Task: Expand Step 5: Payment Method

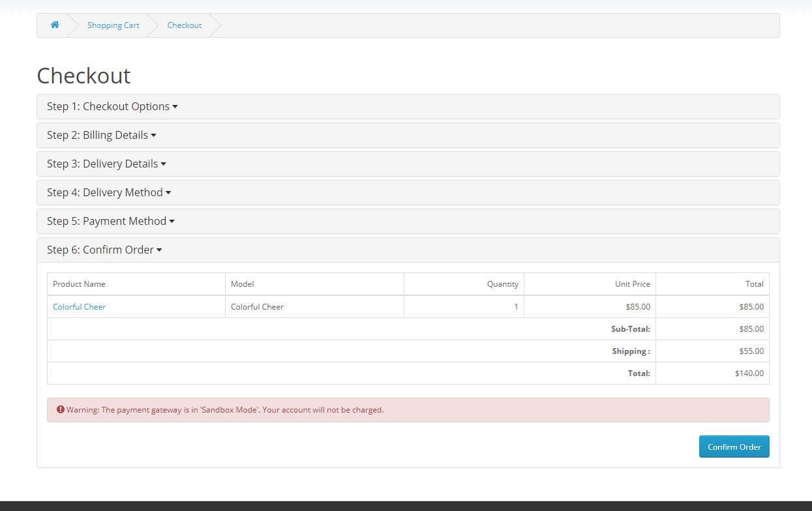Action: 111,221
